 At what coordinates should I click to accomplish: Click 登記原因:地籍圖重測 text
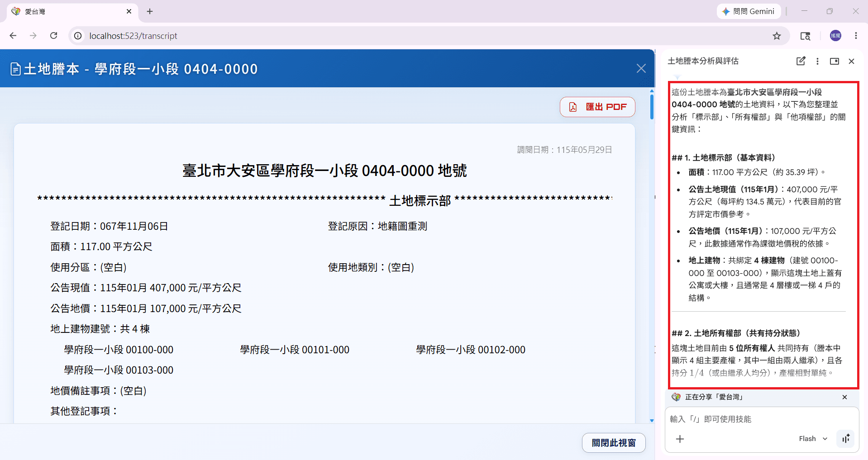point(377,226)
